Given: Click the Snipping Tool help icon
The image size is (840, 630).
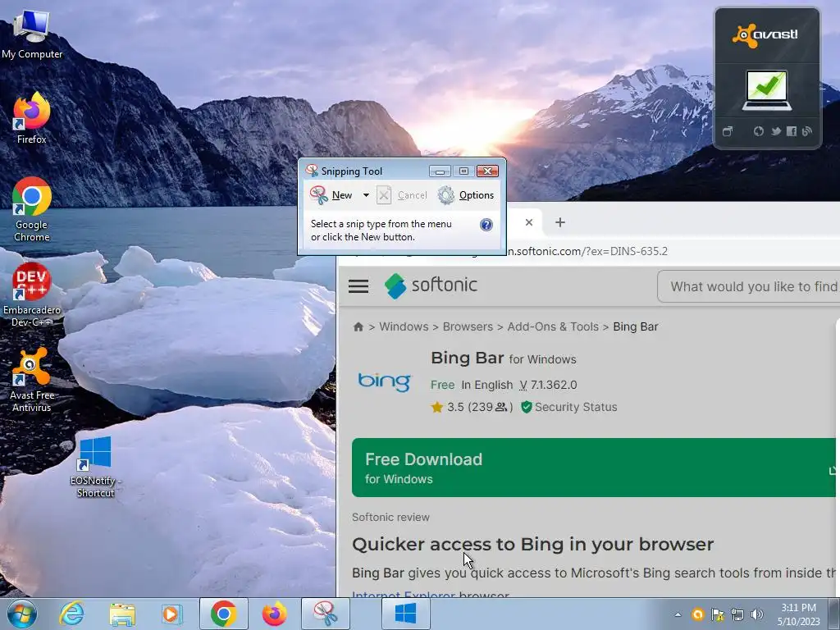Looking at the screenshot, I should 486,225.
